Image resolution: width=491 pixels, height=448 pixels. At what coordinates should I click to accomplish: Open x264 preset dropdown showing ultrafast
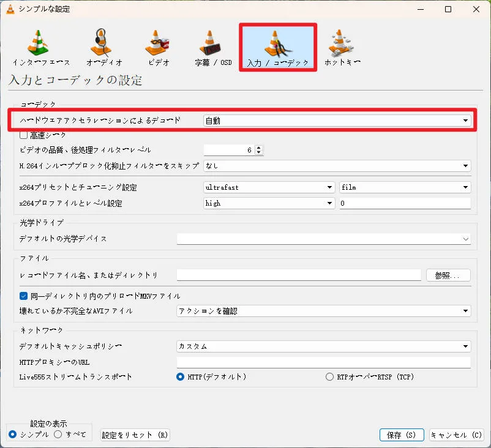269,187
